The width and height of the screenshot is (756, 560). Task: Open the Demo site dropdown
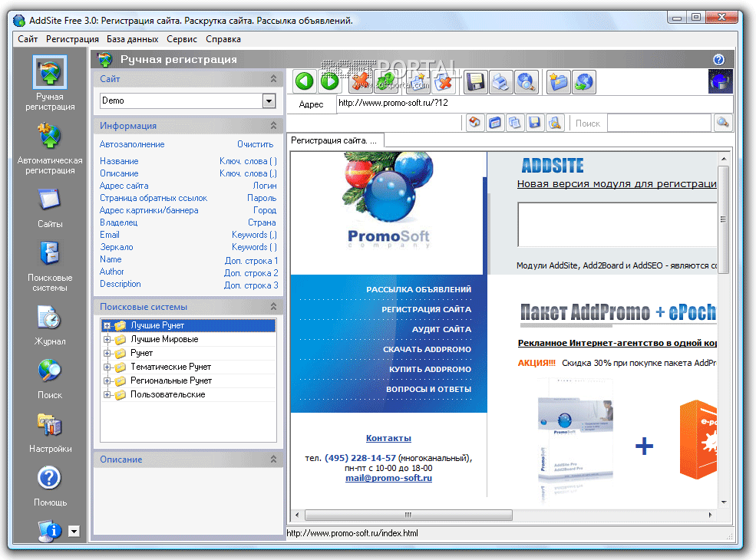coord(269,100)
